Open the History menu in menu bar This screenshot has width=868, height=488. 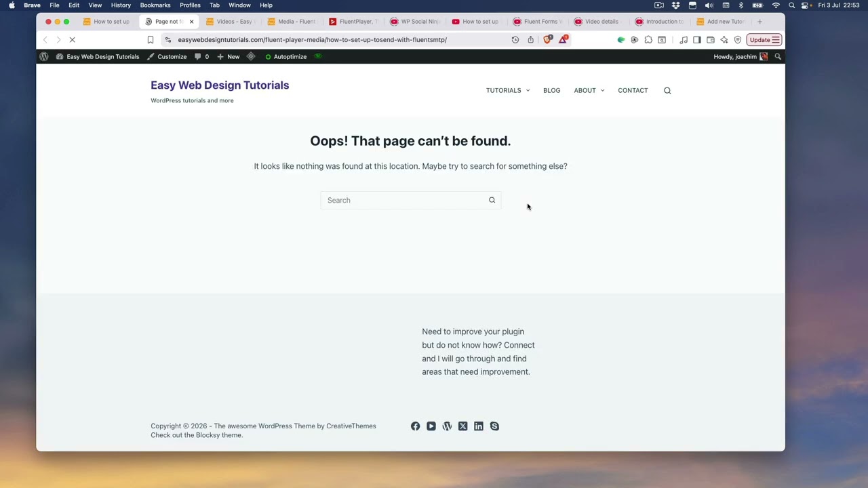pos(121,5)
